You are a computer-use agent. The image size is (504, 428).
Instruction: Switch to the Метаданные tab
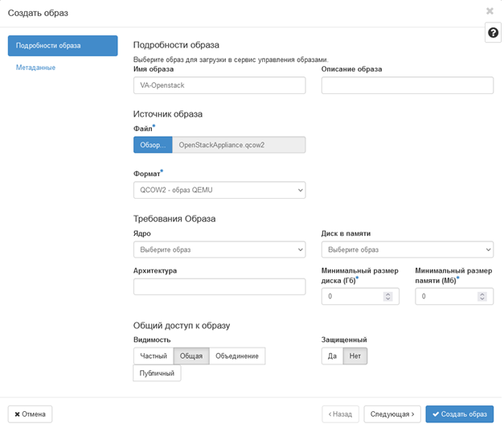(x=35, y=68)
